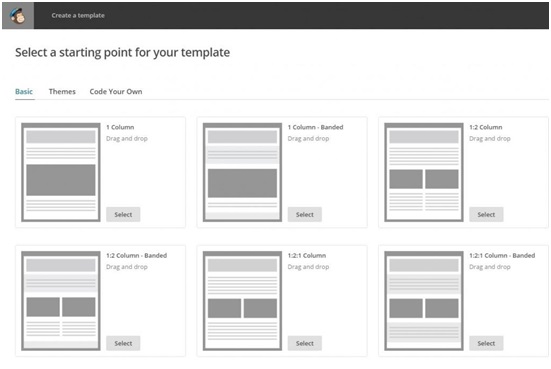Image resolution: width=551 pixels, height=369 pixels.
Task: Click the "1:2:1 Column" template title
Action: [307, 255]
